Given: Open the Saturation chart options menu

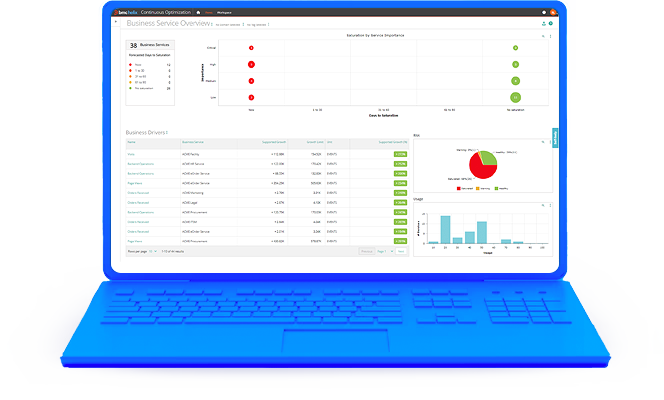Looking at the screenshot, I should click(549, 35).
